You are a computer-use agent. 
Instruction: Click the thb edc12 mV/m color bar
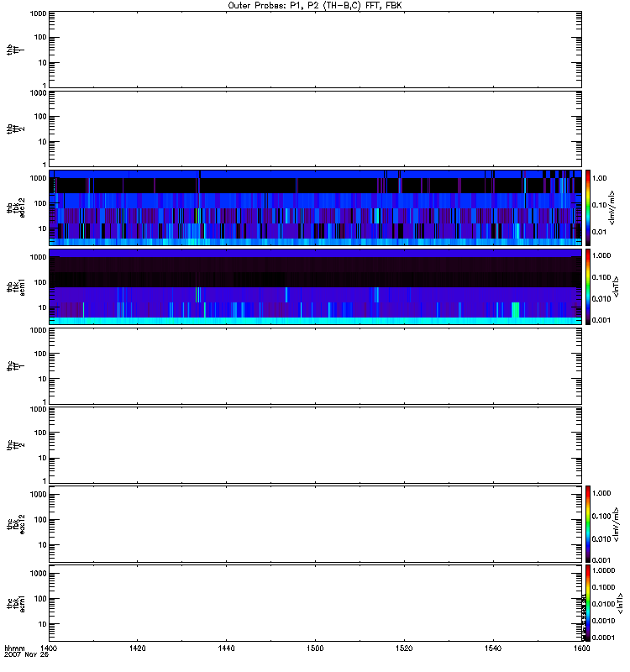click(x=589, y=207)
